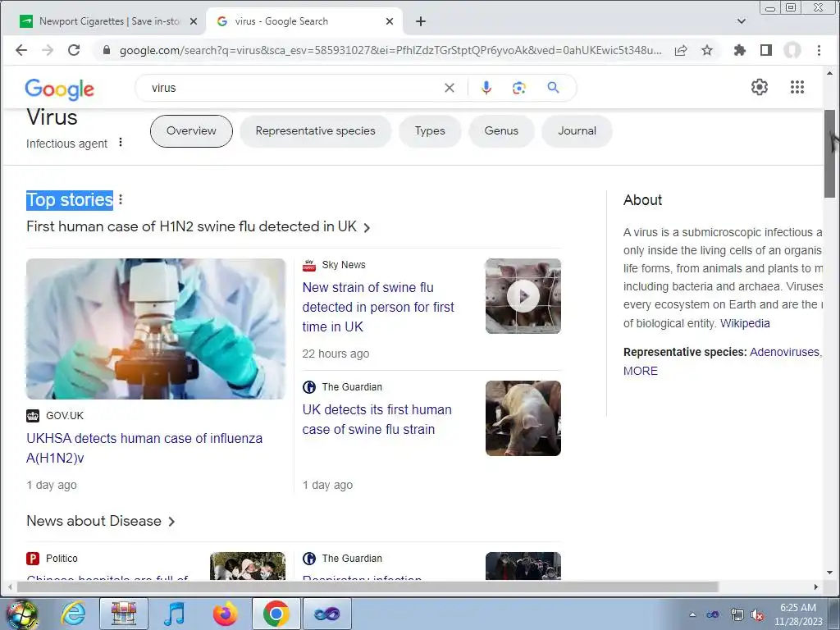Bookmark this page with the star icon
The width and height of the screenshot is (840, 630).
pyautogui.click(x=707, y=50)
